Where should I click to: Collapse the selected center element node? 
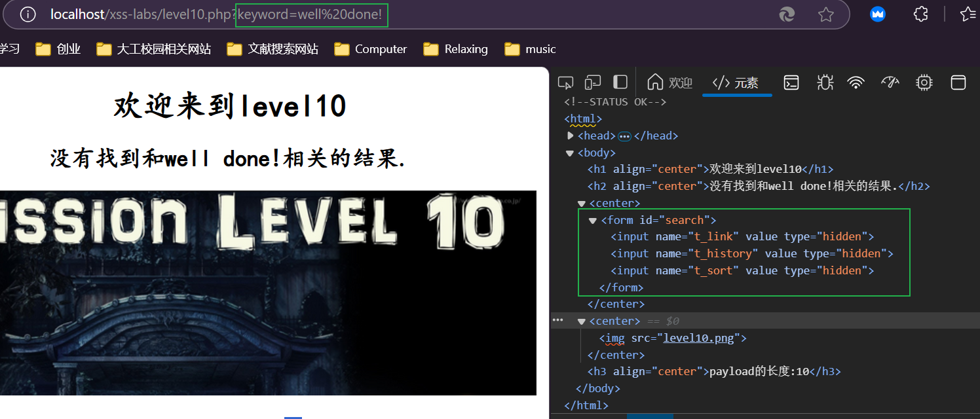(x=582, y=321)
